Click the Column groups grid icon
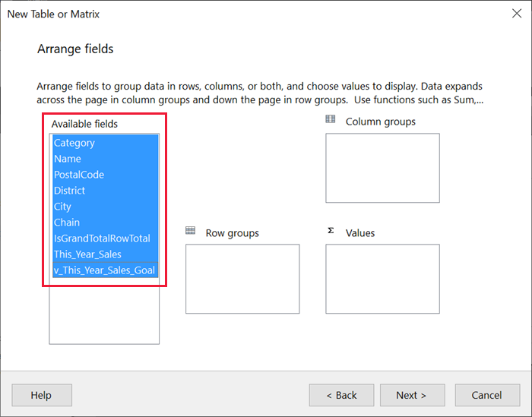This screenshot has width=532, height=417. point(330,119)
